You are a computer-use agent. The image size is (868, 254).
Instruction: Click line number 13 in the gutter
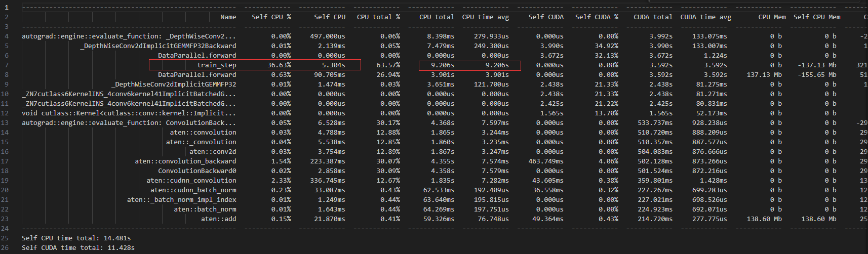[5, 122]
